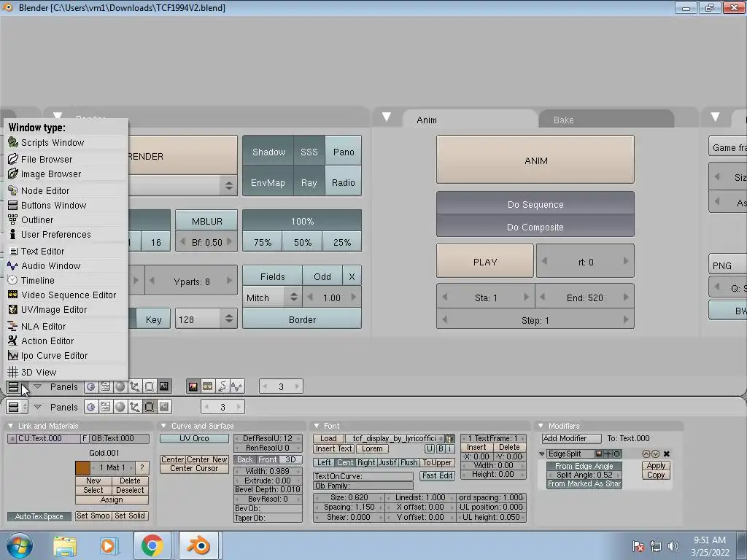This screenshot has width=747, height=560.
Task: Select Script context icon in lower header
Action: [105, 407]
